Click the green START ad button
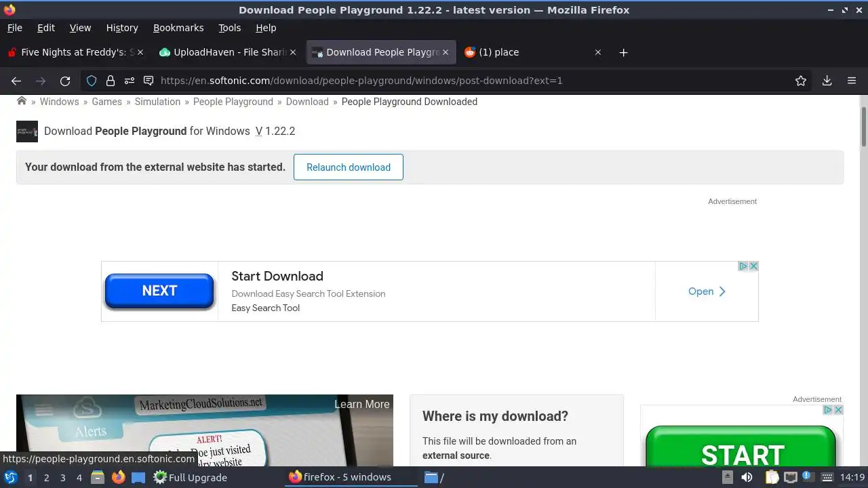This screenshot has height=488, width=868. click(x=741, y=447)
